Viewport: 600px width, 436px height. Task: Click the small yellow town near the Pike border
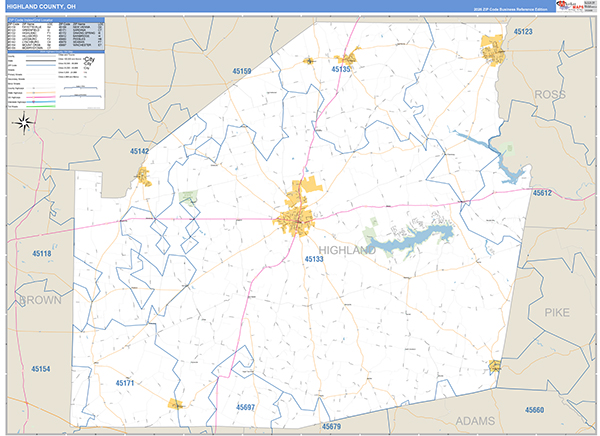[x=494, y=366]
